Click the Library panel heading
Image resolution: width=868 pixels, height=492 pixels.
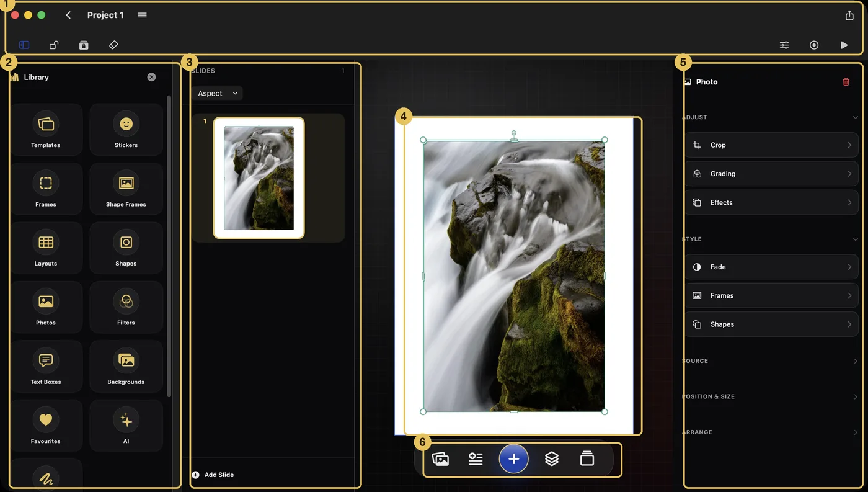pyautogui.click(x=36, y=78)
